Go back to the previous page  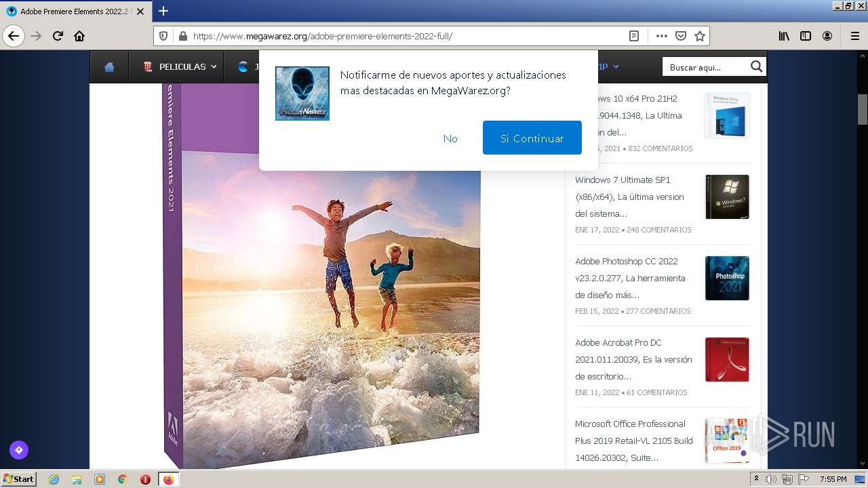click(14, 36)
